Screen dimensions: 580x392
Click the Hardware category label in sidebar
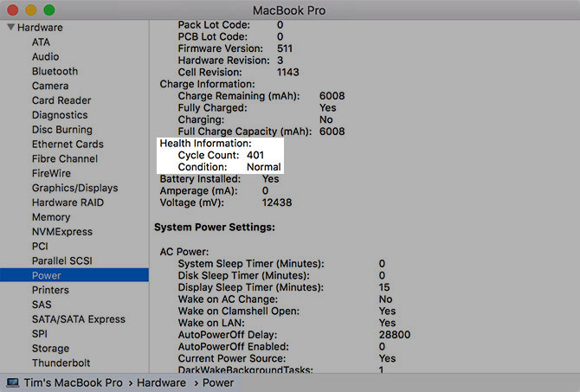coord(40,28)
